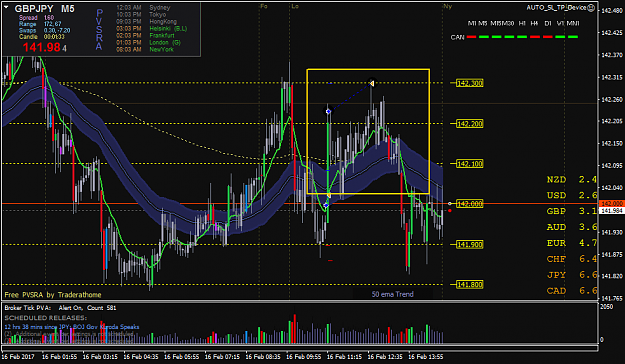Click the AUD 3.6 currency strength row
Viewport: 625px width, 364px height.
coord(572,227)
